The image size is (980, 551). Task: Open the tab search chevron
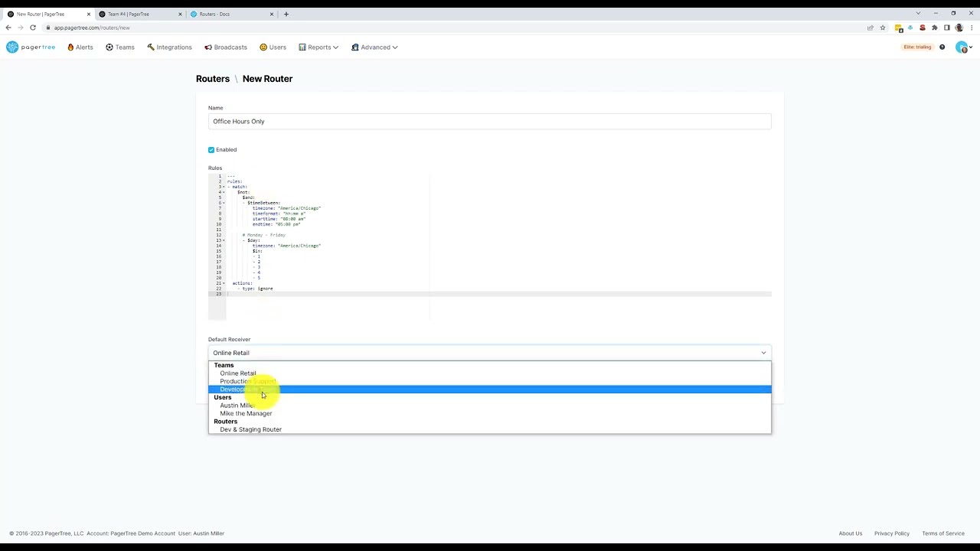tap(918, 13)
